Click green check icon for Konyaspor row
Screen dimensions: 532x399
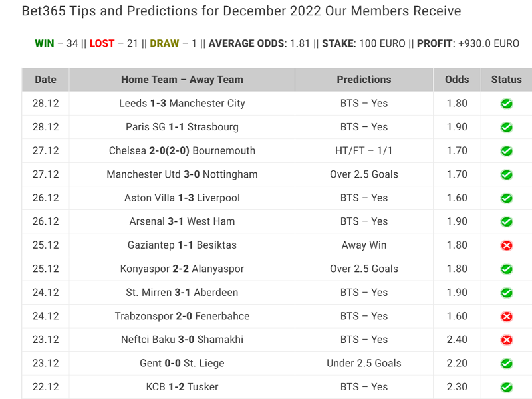[x=507, y=269]
